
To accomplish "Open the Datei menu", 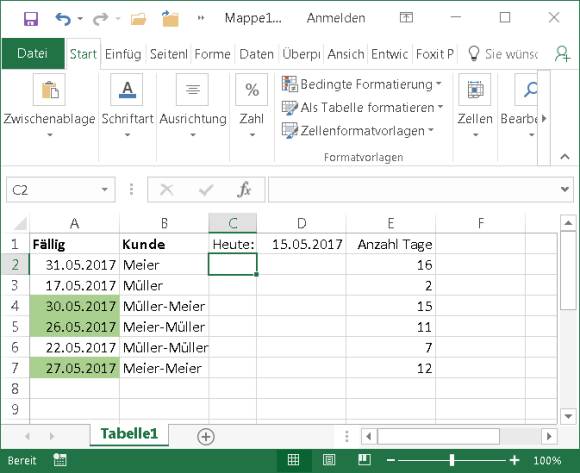I will [33, 53].
